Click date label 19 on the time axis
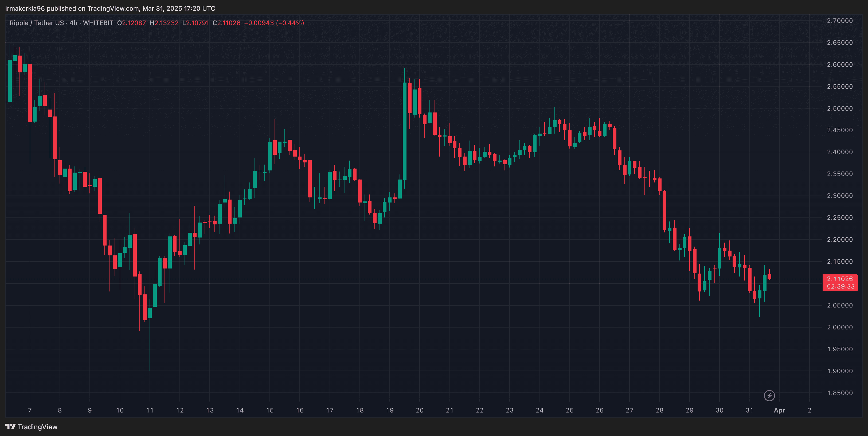868x436 pixels. pyautogui.click(x=390, y=410)
